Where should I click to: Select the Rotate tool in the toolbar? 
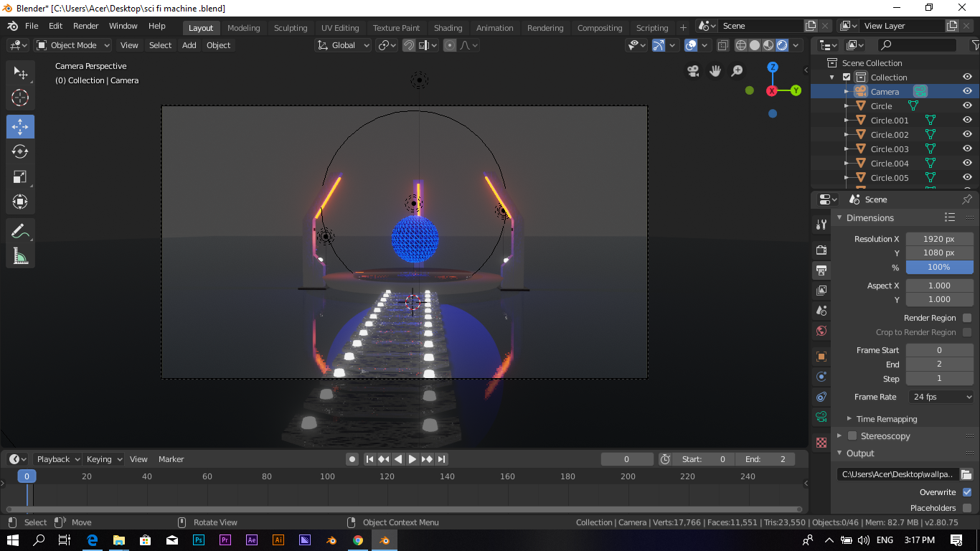tap(20, 151)
